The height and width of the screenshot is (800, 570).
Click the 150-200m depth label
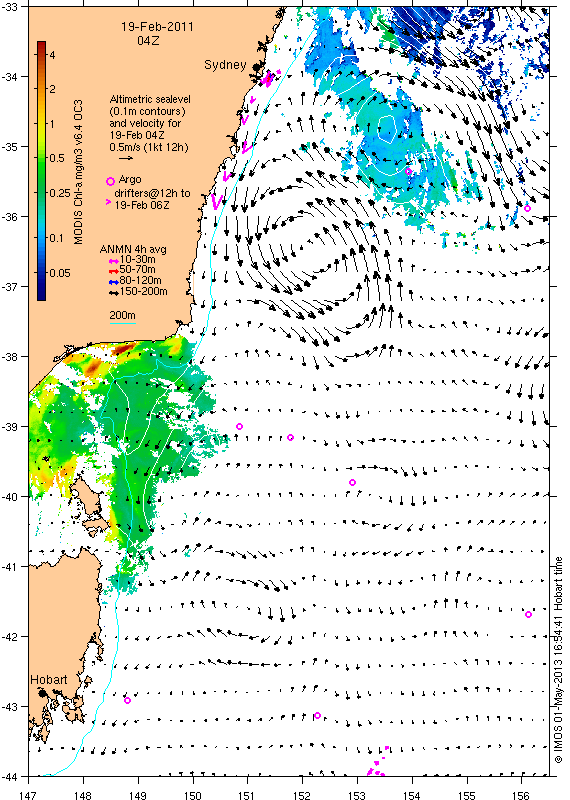point(143,291)
